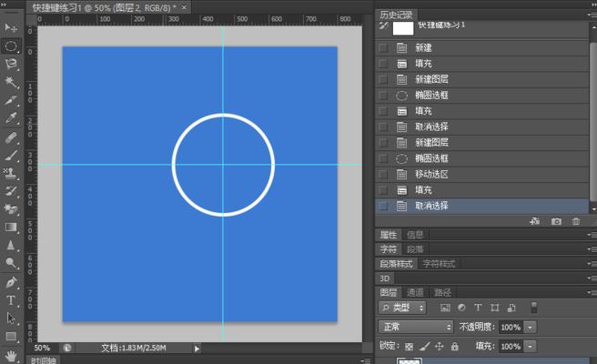
Task: Click the filter for type layers icon
Action: pyautogui.click(x=478, y=308)
